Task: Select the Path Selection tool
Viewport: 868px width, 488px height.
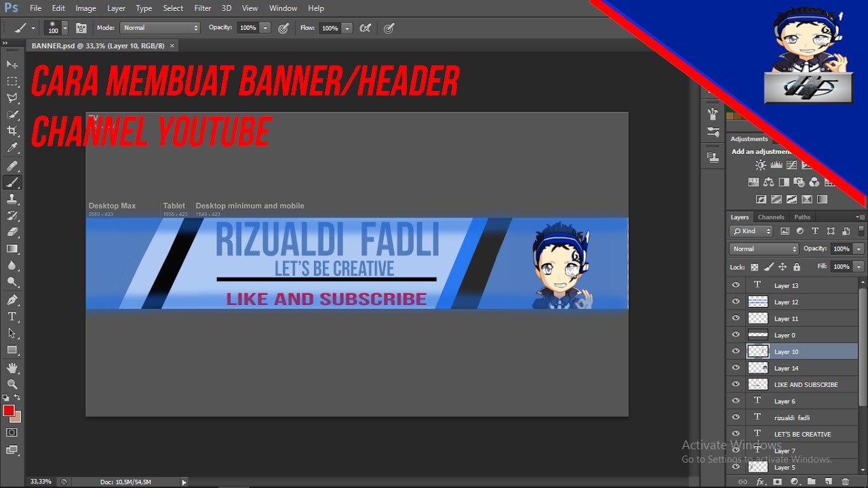Action: point(12,333)
